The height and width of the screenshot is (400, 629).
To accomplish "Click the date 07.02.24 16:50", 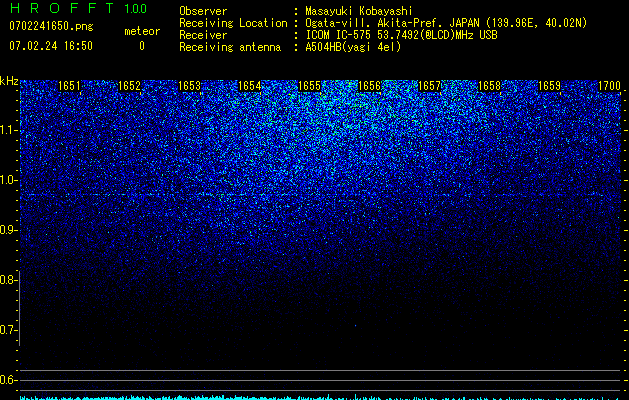I will point(51,46).
